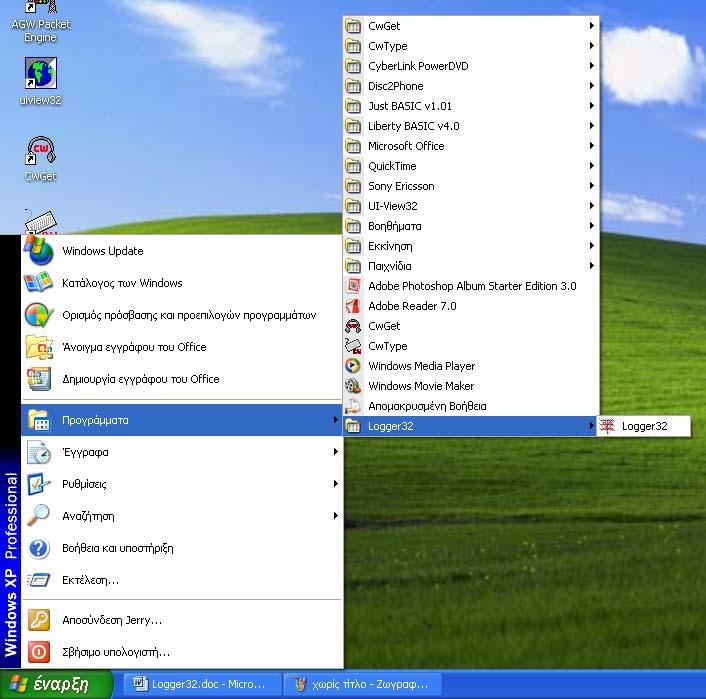This screenshot has height=699, width=706.
Task: Click the Adobe Photoshop Album icon
Action: click(353, 286)
